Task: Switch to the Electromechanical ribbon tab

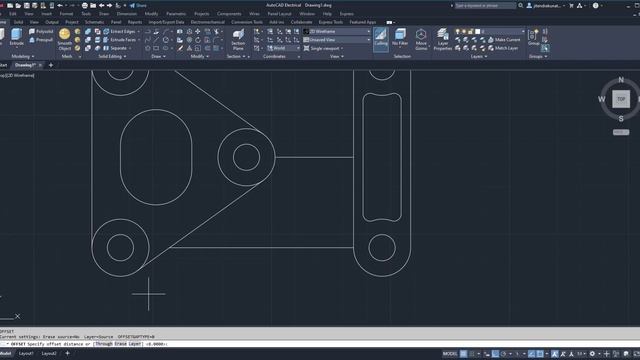Action: tap(208, 22)
